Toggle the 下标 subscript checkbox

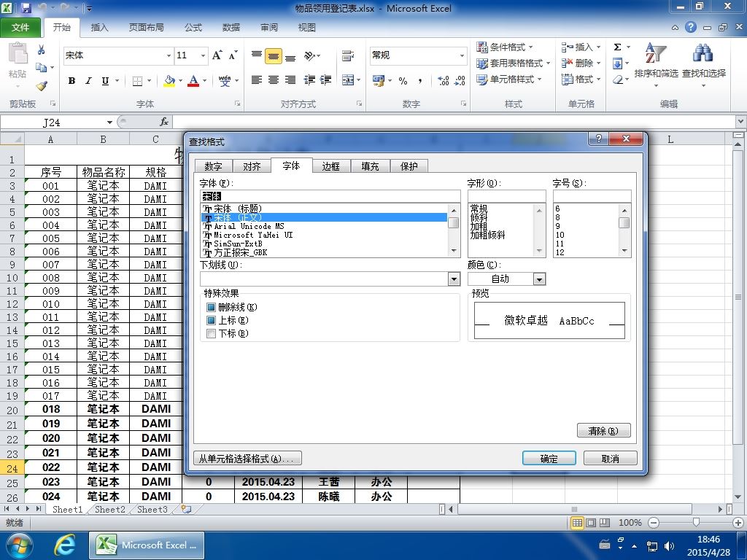[212, 334]
